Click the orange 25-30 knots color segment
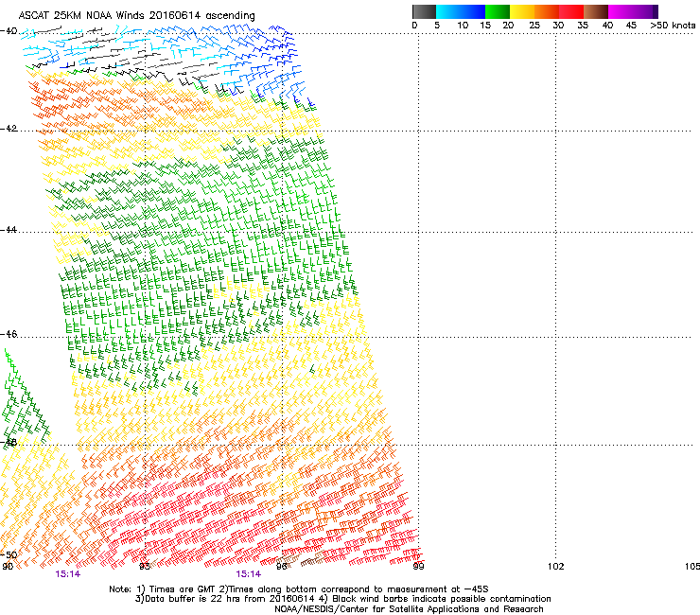700x615 pixels. click(547, 11)
